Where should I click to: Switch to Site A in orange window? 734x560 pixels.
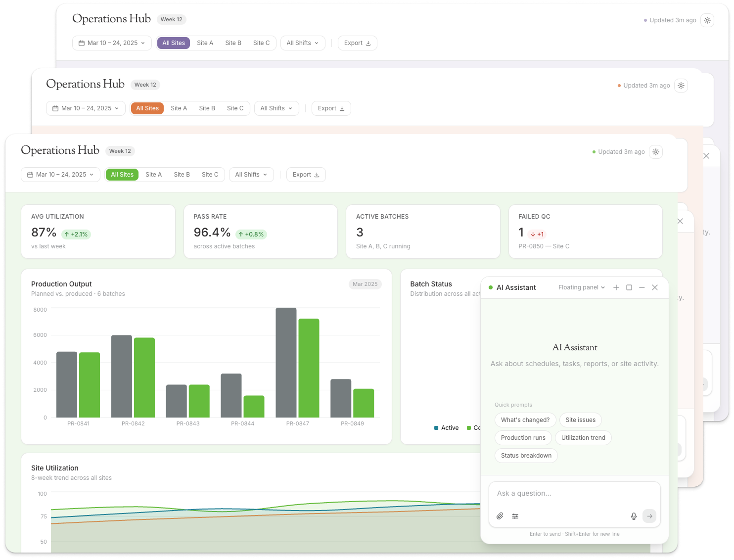(179, 108)
